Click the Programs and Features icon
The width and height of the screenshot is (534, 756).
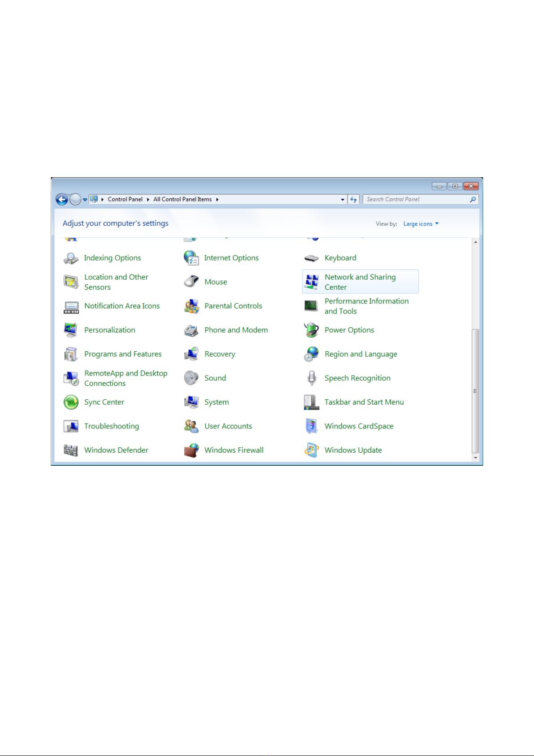pyautogui.click(x=71, y=354)
